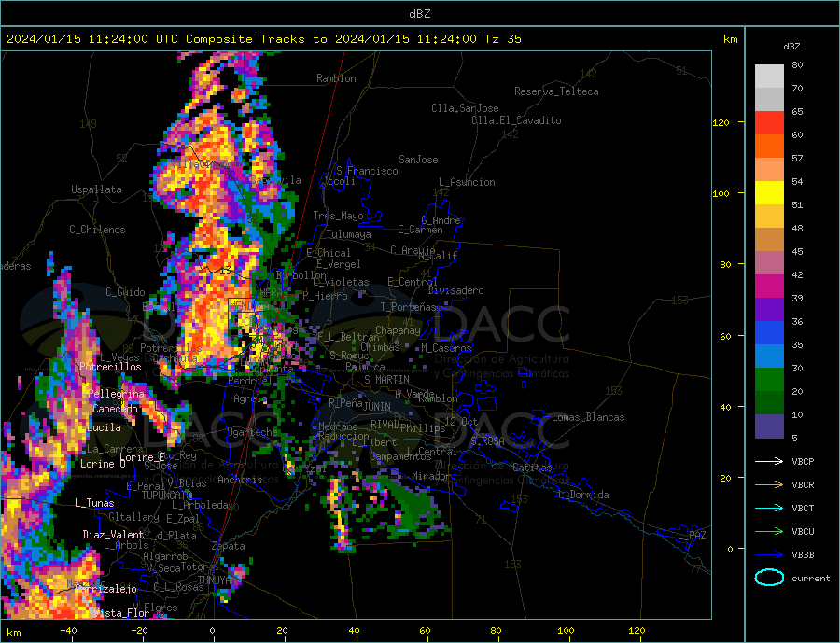Click the 'Pellegrina' map label

click(117, 394)
